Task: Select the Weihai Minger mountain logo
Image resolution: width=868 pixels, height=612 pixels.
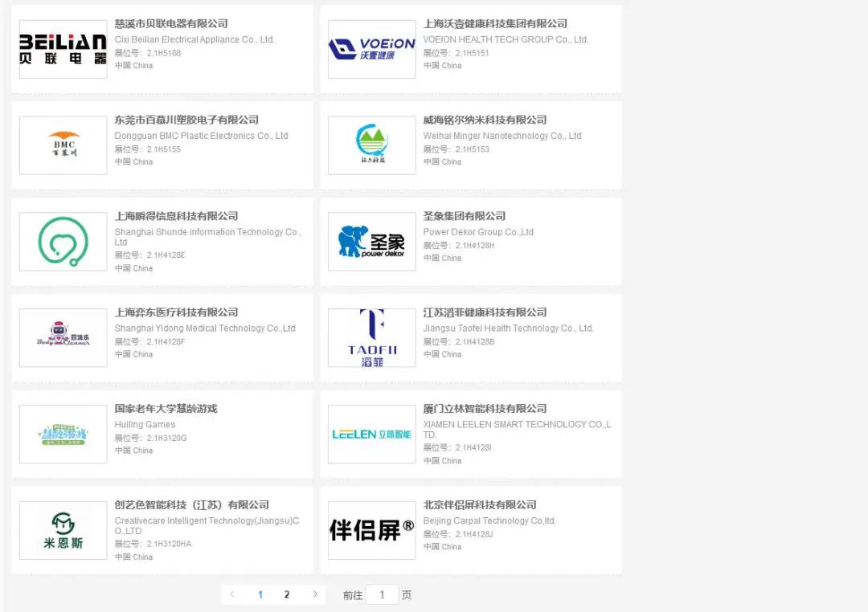Action: (x=371, y=145)
